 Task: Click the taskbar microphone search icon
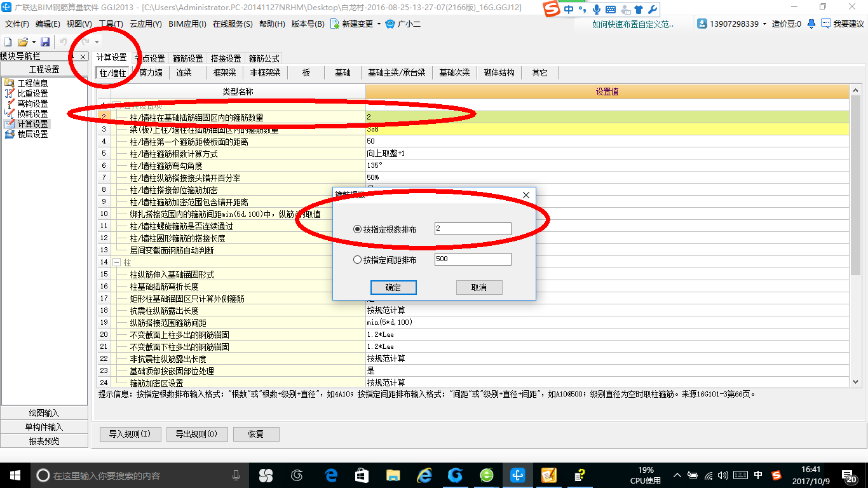tap(236, 475)
